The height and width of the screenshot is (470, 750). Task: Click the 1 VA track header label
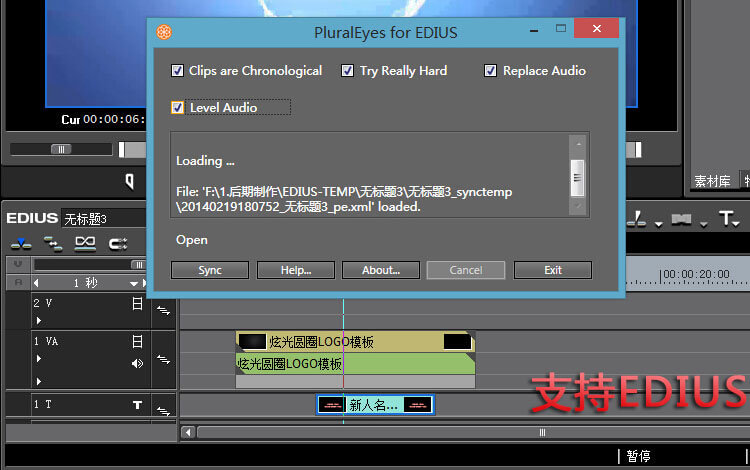tap(46, 341)
